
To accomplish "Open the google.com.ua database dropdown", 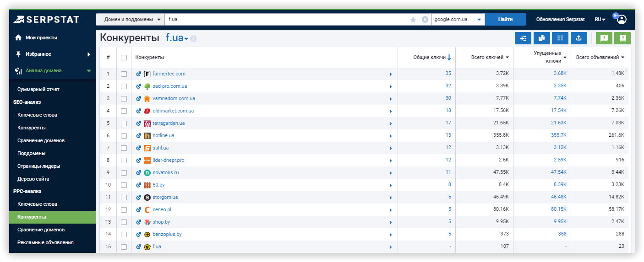I will tap(458, 19).
